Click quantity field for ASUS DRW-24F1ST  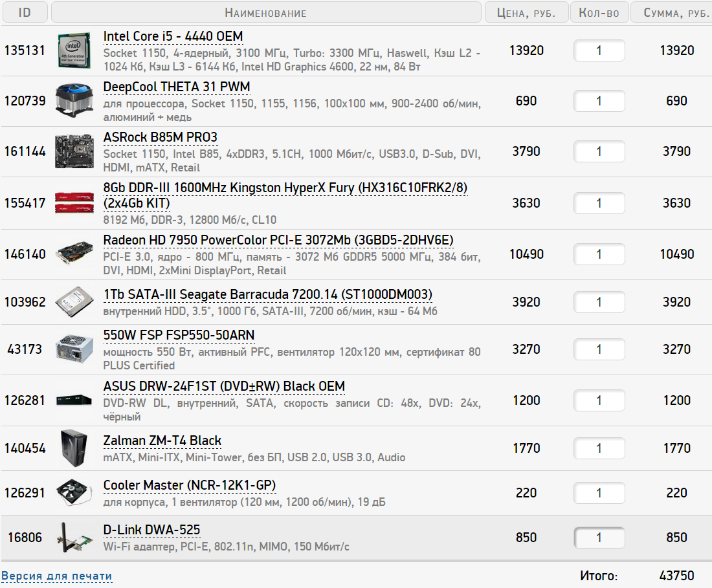(x=599, y=400)
